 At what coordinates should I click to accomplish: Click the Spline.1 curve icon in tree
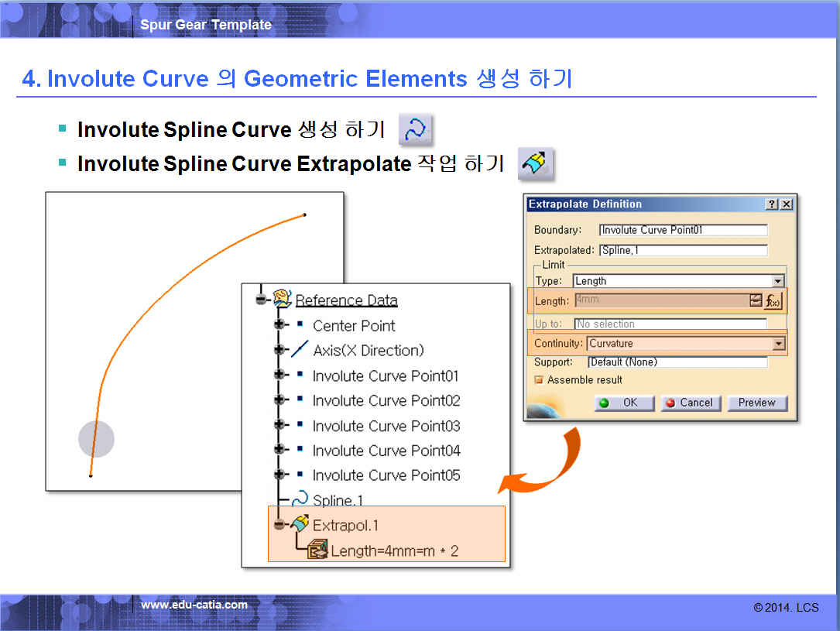pos(299,500)
